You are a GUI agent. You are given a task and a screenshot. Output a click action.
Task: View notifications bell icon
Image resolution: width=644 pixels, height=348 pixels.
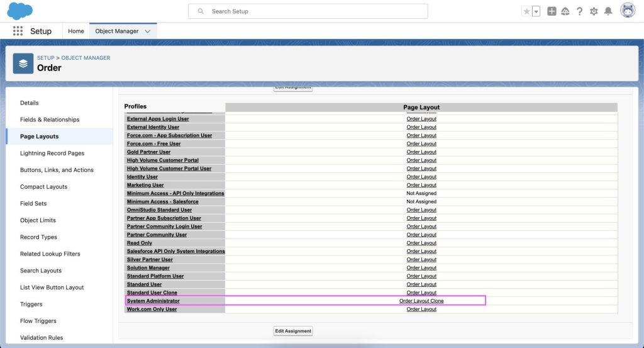click(608, 11)
